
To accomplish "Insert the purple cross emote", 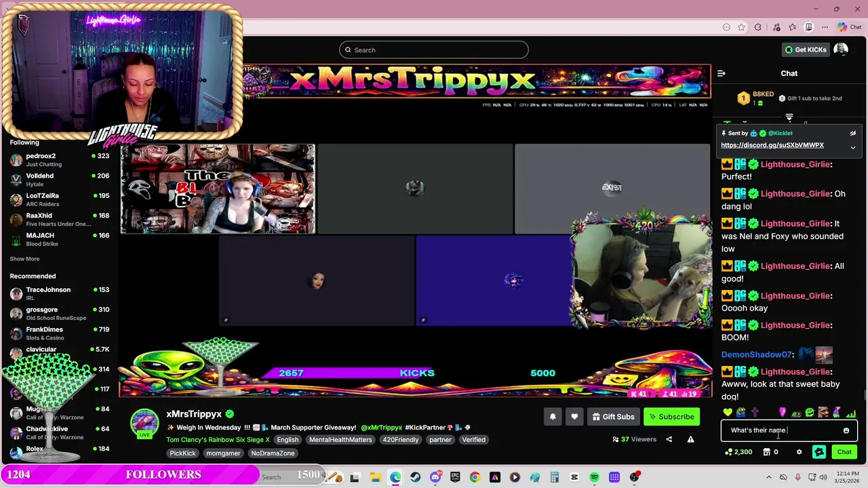I will click(755, 412).
